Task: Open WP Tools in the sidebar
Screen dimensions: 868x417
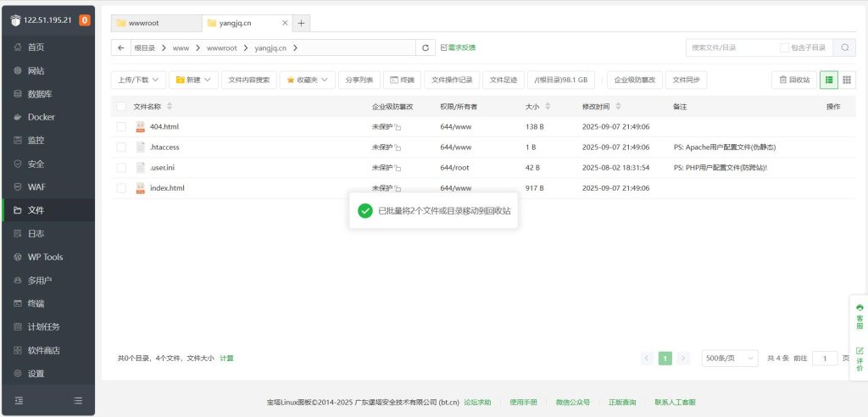Action: [x=48, y=257]
